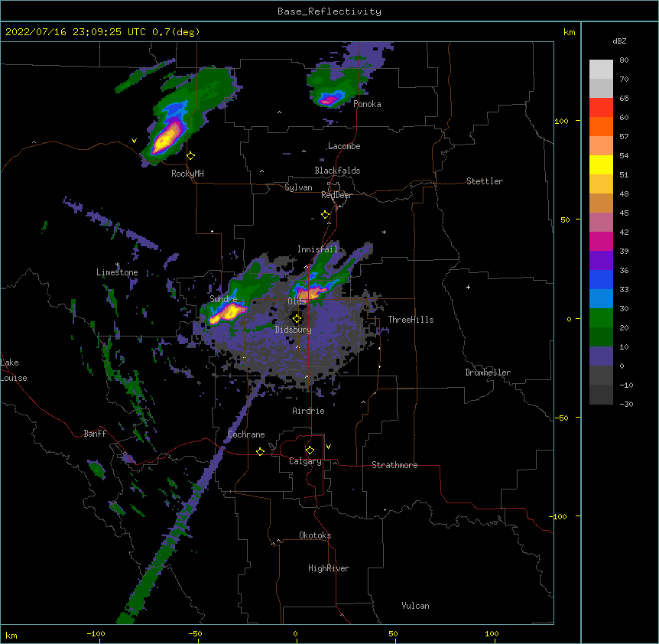659x644 pixels.
Task: Select the slate purple 10 dBZ legend swatch
Action: tap(601, 356)
